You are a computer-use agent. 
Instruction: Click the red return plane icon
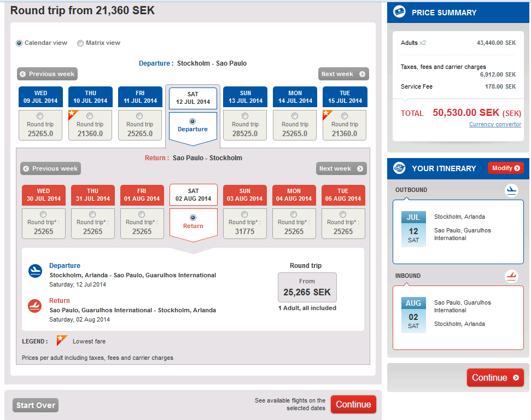pos(35,306)
